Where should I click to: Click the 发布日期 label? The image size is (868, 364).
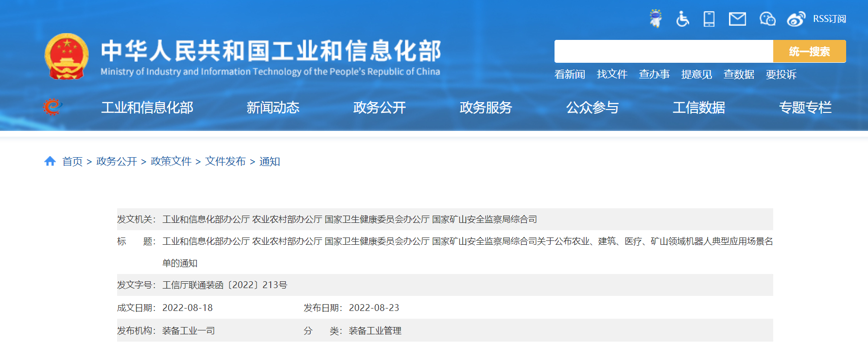coord(323,308)
